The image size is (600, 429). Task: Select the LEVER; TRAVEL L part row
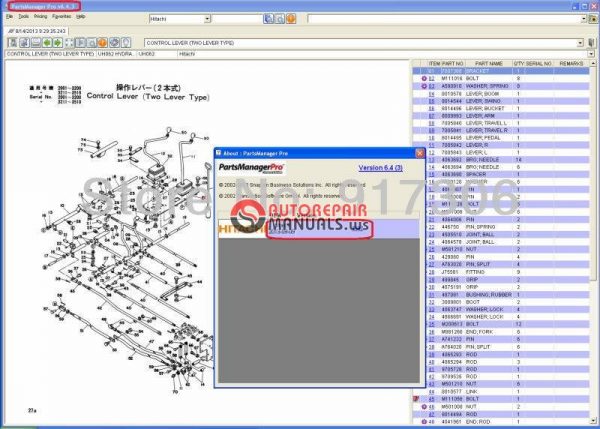click(501, 123)
